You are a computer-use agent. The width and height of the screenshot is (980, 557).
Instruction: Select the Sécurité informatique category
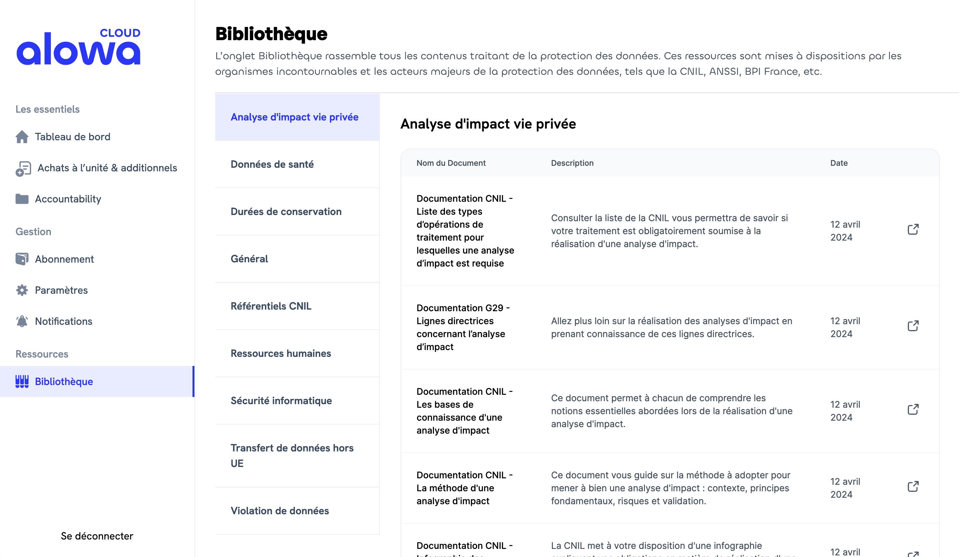(x=281, y=400)
